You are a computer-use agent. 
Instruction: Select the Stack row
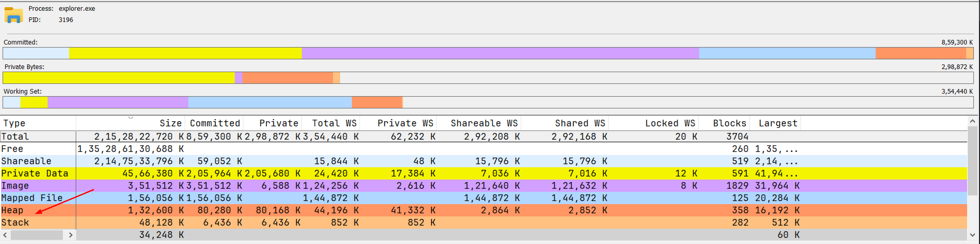[15, 223]
